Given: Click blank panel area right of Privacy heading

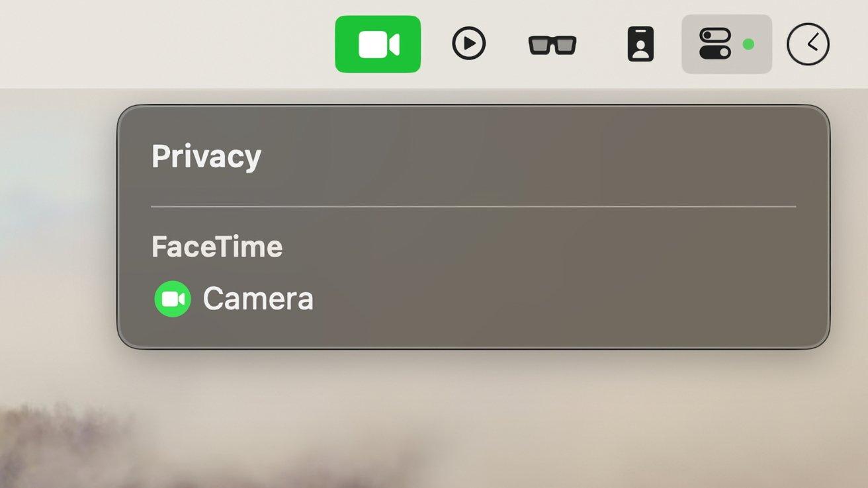Looking at the screenshot, I should point(529,157).
